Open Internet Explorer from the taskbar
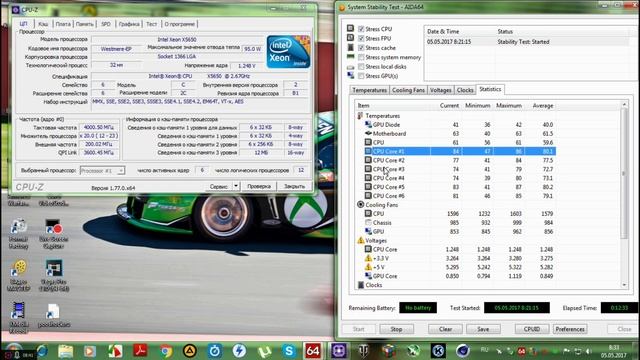 42,351
